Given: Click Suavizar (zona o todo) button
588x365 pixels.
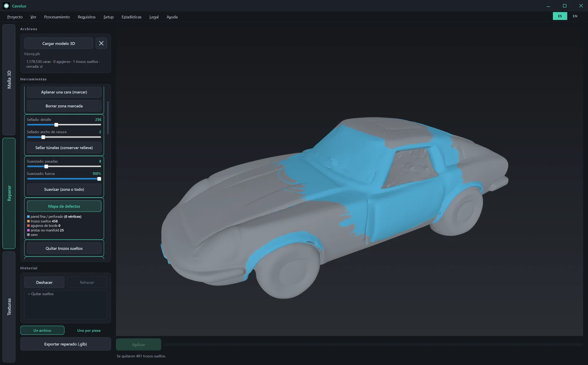Looking at the screenshot, I should coord(64,189).
